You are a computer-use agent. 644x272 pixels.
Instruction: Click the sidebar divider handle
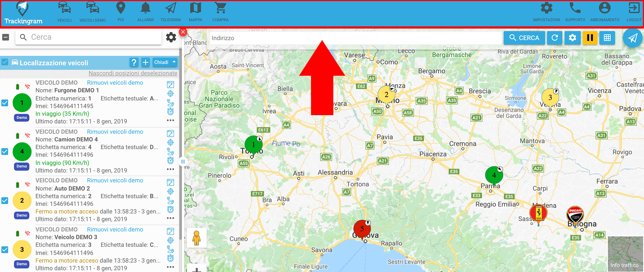coord(183,162)
